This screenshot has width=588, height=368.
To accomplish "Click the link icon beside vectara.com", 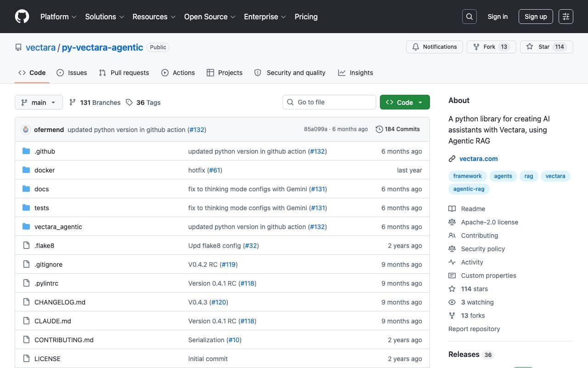I will (452, 159).
